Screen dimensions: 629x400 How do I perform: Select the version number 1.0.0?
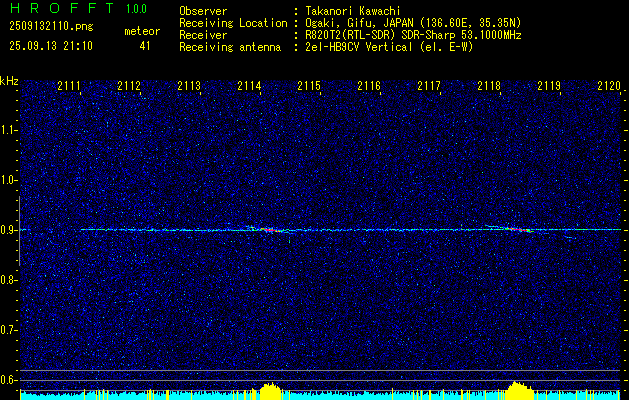tap(136, 8)
